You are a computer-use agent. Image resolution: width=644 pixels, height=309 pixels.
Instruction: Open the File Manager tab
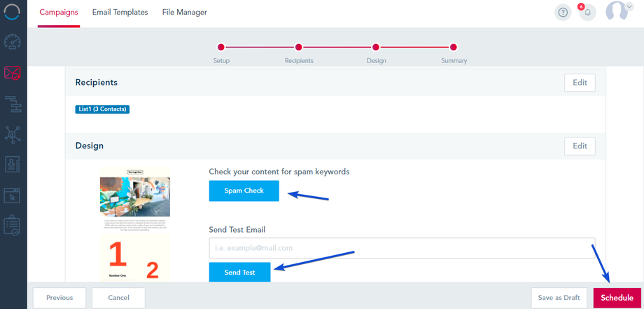[x=184, y=12]
